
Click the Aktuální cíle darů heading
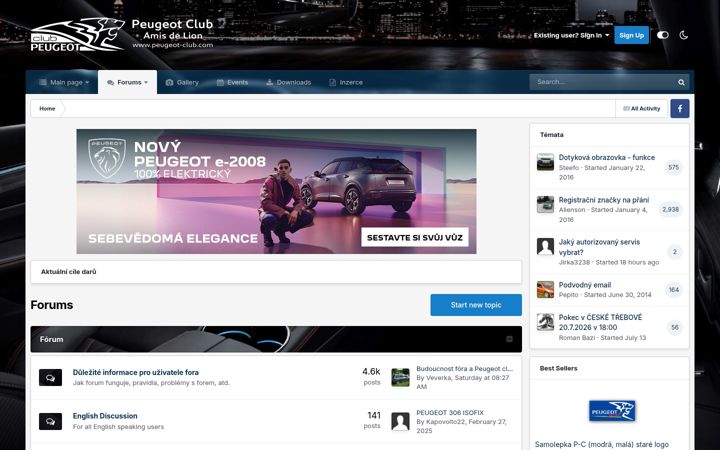coord(68,271)
